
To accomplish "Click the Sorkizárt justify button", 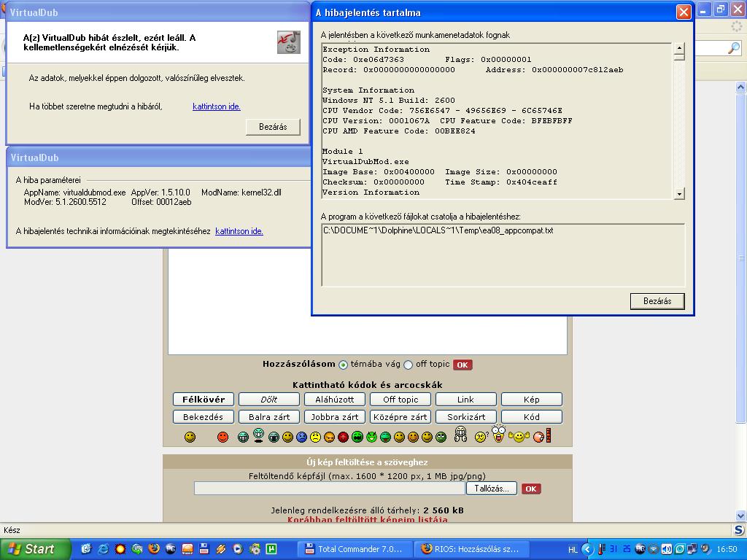I will (466, 416).
